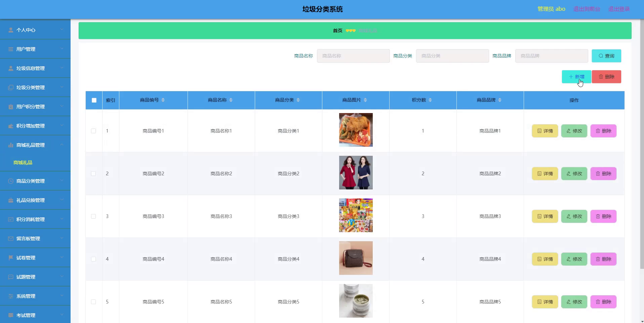The image size is (644, 323).
Task: Sort by 商品编号 using the sort arrows
Action: coord(163,100)
